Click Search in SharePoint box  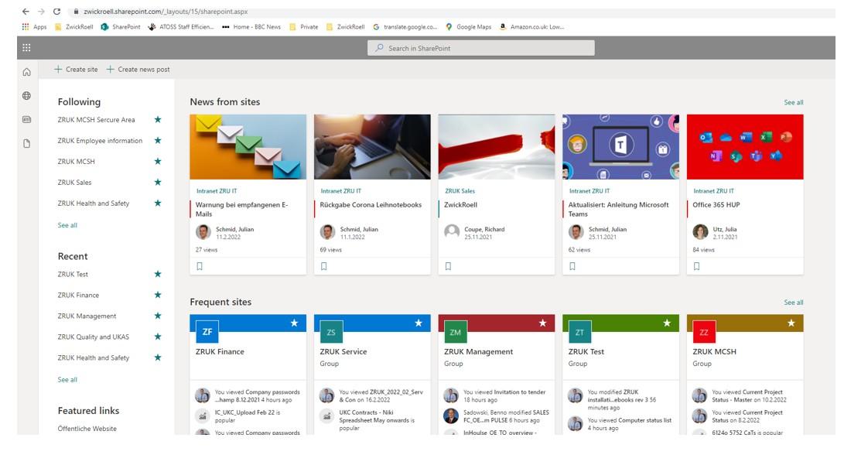click(481, 48)
